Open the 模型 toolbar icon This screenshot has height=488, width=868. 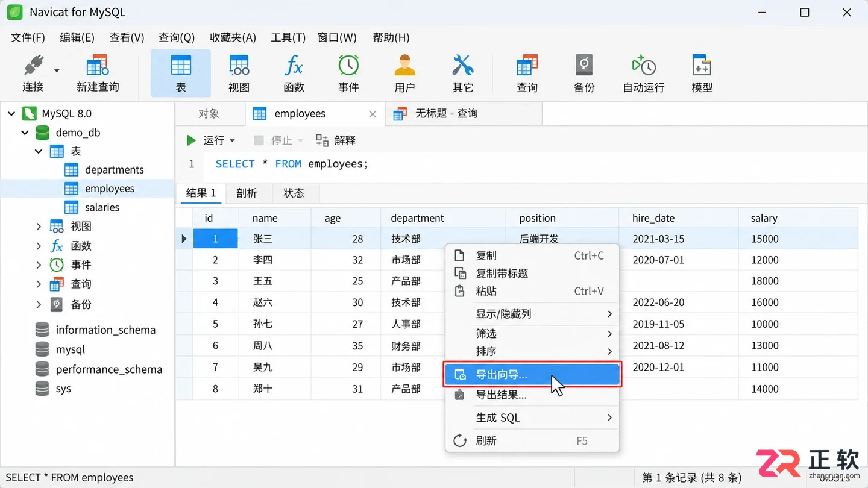(702, 74)
